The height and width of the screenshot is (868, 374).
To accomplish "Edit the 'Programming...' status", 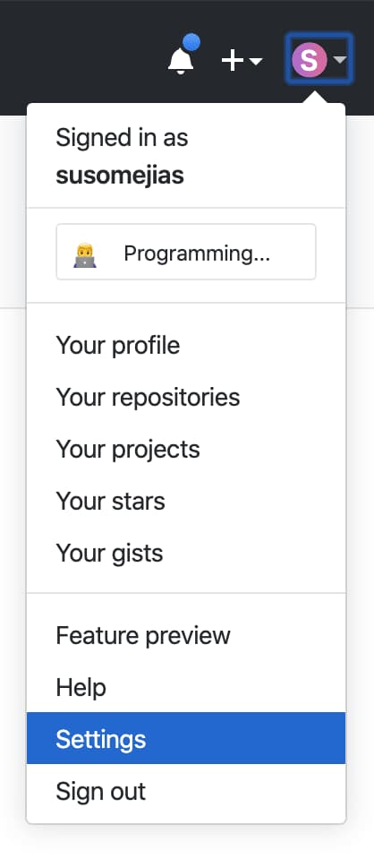I will [186, 252].
